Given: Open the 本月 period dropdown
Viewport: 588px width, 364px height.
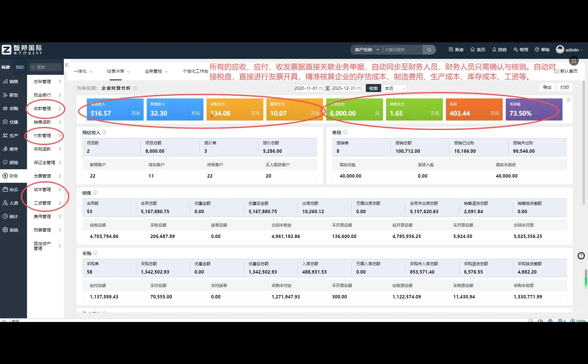Looking at the screenshot, I should [x=395, y=88].
